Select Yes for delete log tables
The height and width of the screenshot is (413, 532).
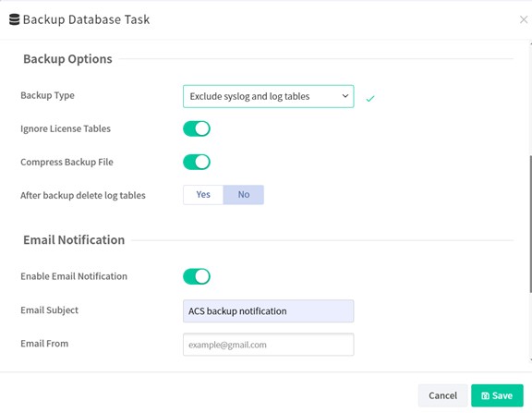tap(203, 195)
